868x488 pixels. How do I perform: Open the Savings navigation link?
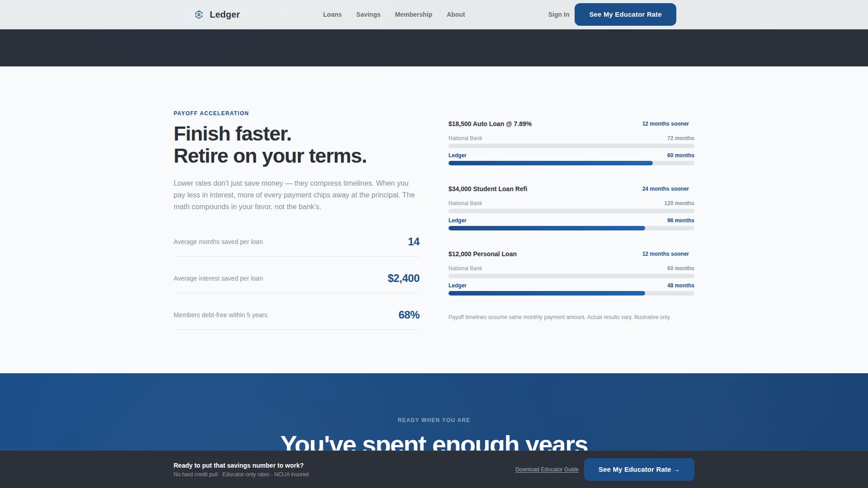pos(368,14)
